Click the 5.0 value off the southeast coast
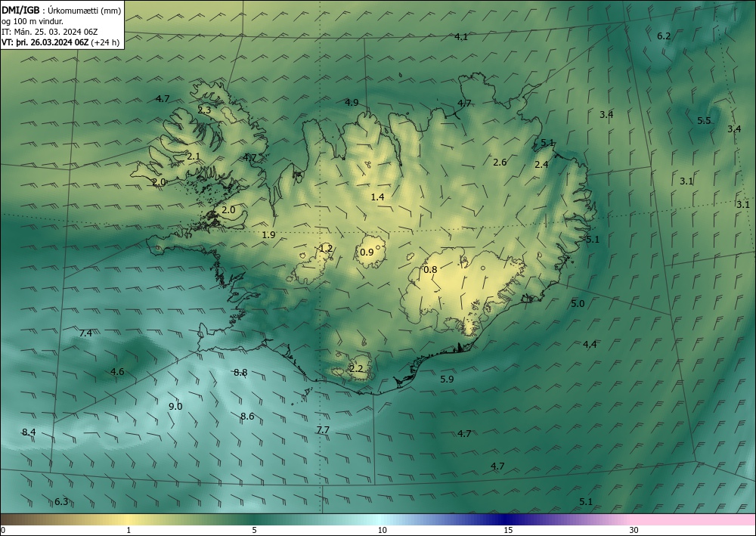The width and height of the screenshot is (756, 536). (x=578, y=304)
